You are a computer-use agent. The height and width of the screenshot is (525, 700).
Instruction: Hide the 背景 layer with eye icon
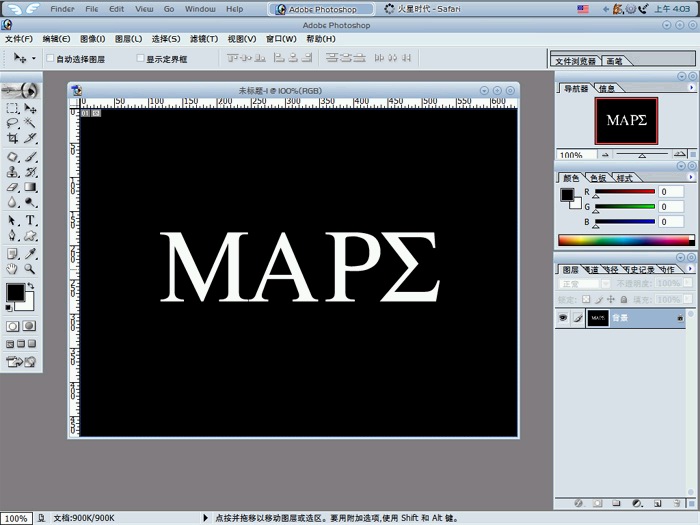[x=563, y=318]
